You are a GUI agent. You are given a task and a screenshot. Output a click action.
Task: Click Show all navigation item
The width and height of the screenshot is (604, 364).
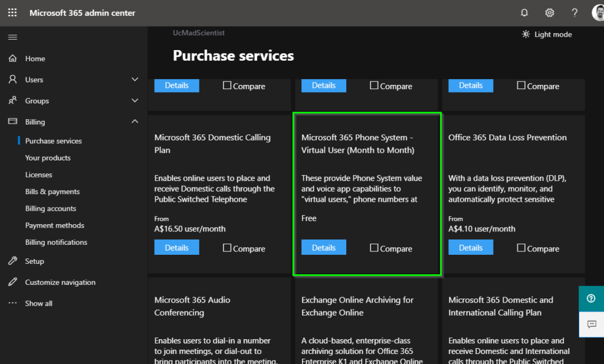[x=38, y=303]
